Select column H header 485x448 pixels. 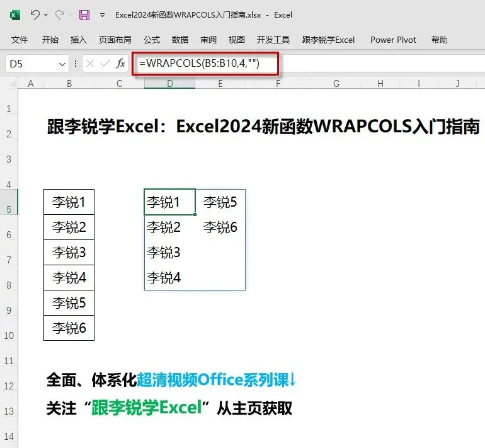coord(380,84)
